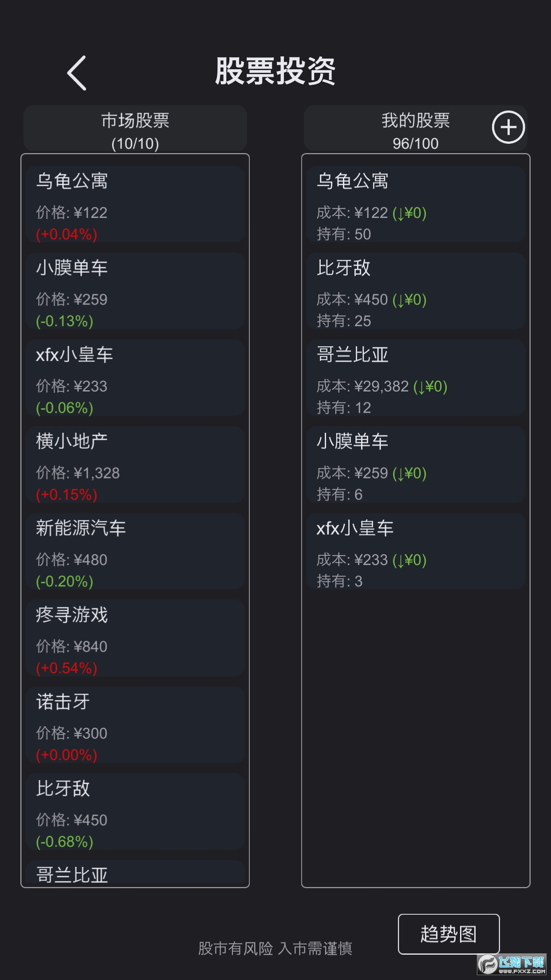Choose 乌龟公寓 in the market list
This screenshot has width=551, height=980.
click(135, 205)
